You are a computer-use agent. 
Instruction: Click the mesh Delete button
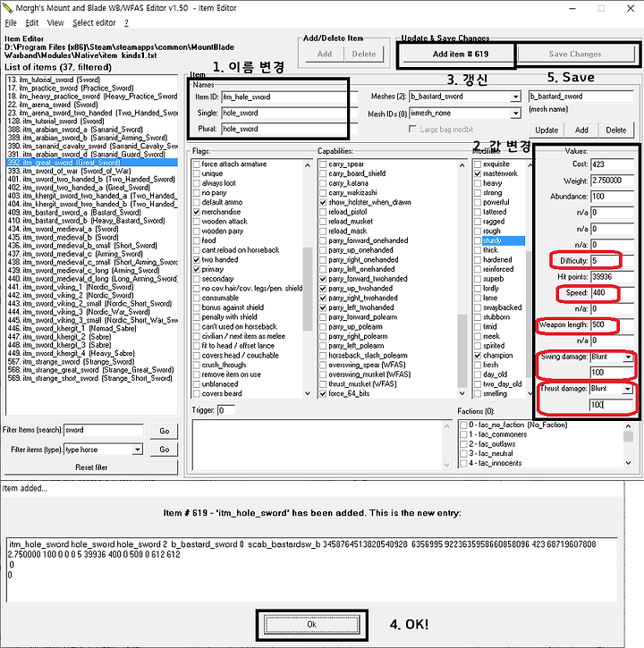pyautogui.click(x=616, y=130)
